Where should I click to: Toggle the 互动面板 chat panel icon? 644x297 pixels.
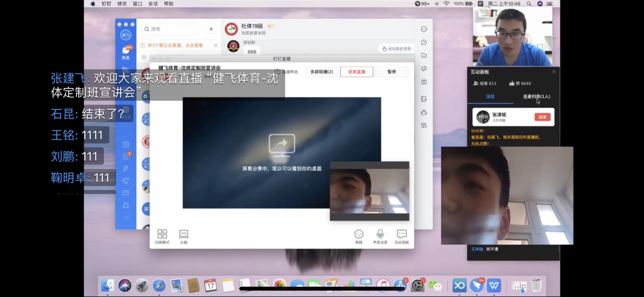tap(401, 236)
